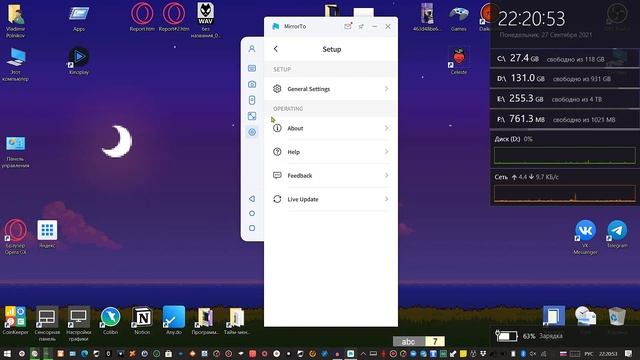The width and height of the screenshot is (640, 360).
Task: Click the 63% Зарядка battery widget
Action: (529, 336)
